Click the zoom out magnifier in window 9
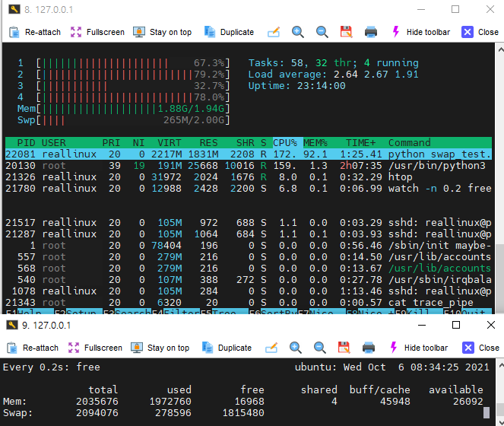 point(319,348)
